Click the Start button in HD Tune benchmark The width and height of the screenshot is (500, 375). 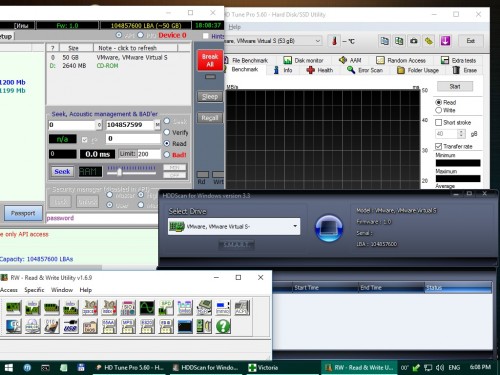455,87
